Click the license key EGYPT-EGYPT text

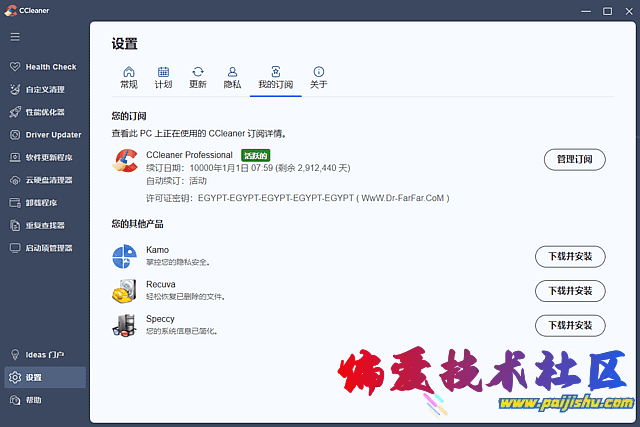[x=298, y=198]
